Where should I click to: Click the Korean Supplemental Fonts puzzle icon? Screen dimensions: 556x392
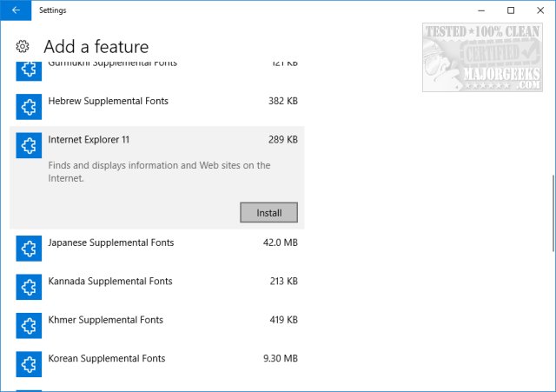click(x=29, y=363)
